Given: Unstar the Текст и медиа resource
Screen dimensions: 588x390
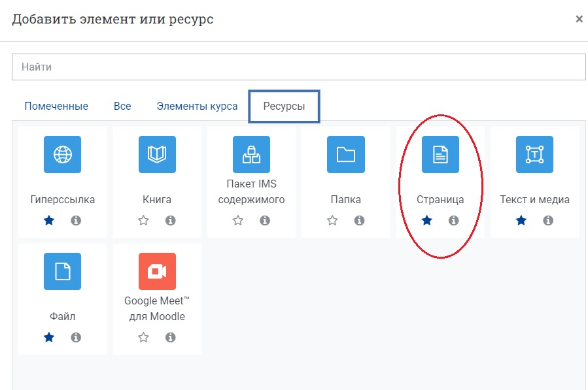Looking at the screenshot, I should coord(521,220).
